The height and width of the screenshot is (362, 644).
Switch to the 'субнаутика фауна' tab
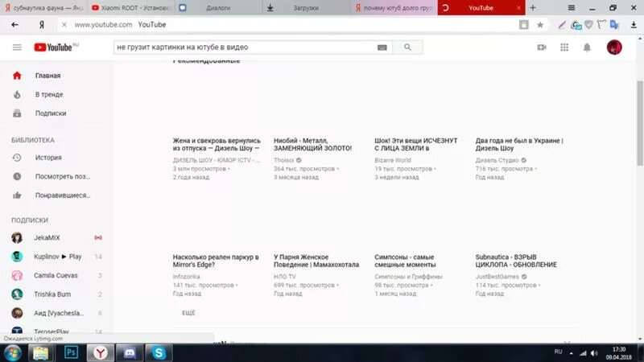(43, 8)
